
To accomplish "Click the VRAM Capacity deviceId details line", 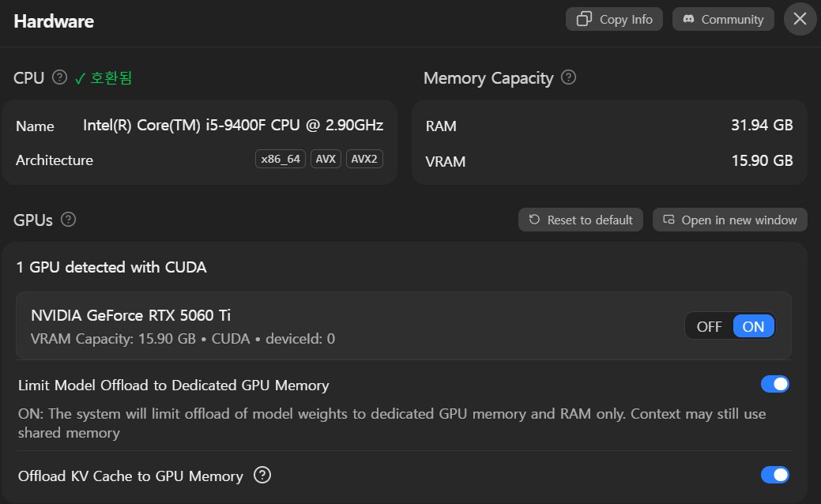I will 183,339.
